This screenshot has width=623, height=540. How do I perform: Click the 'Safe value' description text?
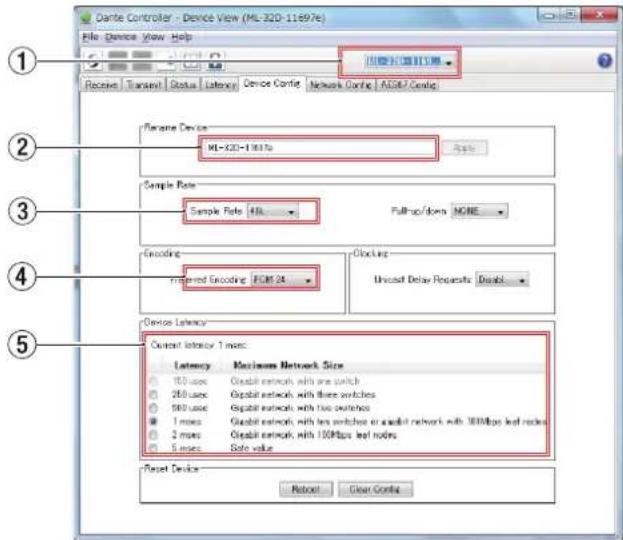[x=252, y=448]
